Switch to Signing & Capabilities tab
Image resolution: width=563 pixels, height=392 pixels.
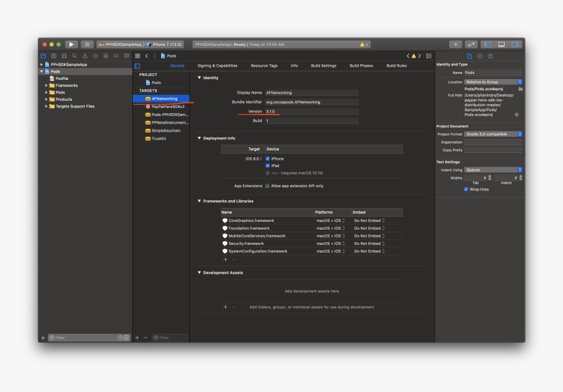(217, 65)
